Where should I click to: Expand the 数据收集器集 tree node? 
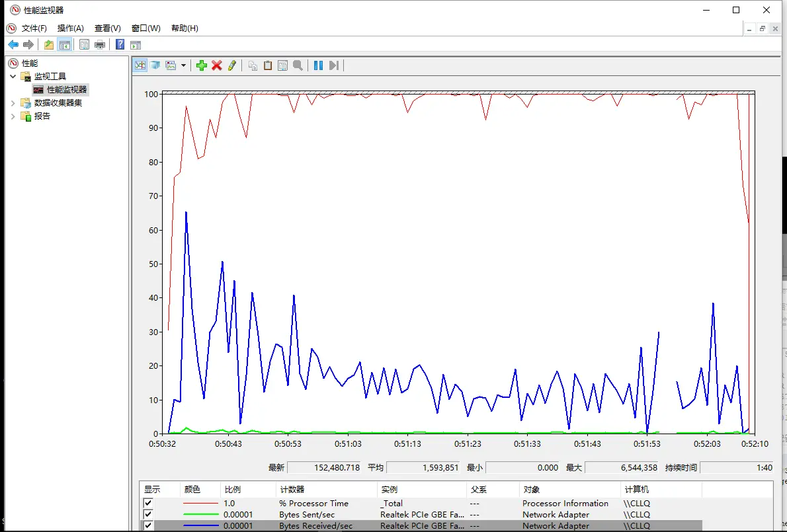(x=13, y=103)
